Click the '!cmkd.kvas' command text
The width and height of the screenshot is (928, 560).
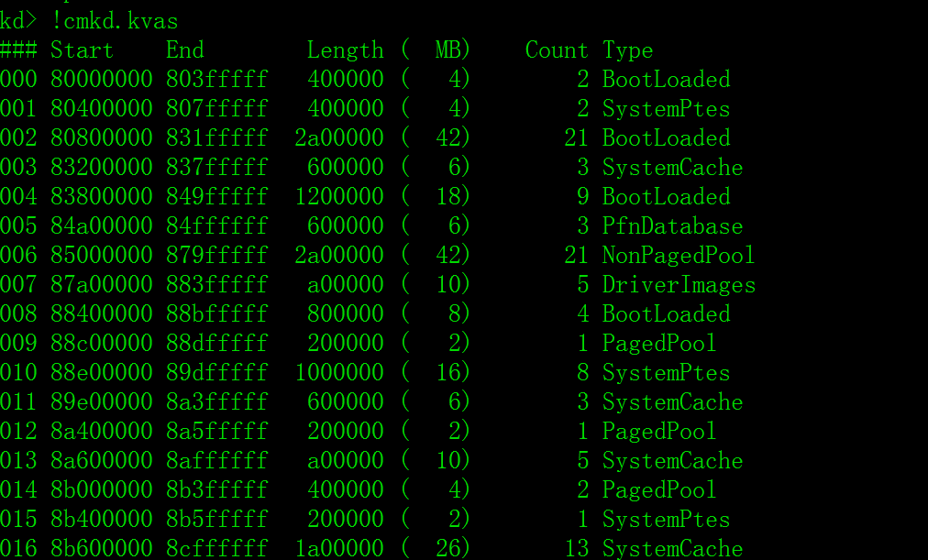point(115,21)
